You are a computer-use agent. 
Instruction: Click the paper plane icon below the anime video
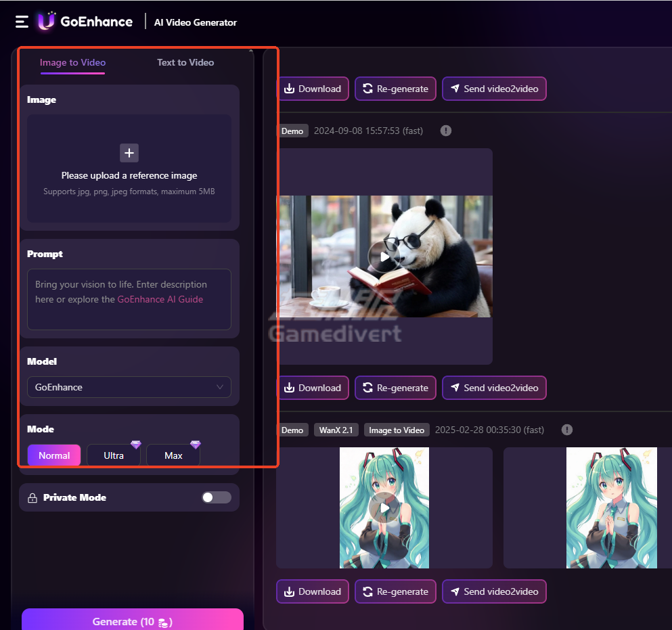(455, 591)
